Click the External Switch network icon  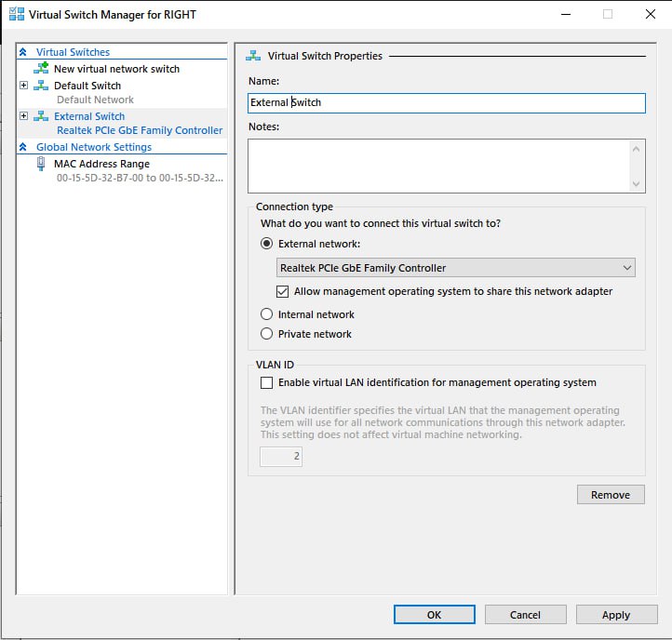pyautogui.click(x=41, y=116)
